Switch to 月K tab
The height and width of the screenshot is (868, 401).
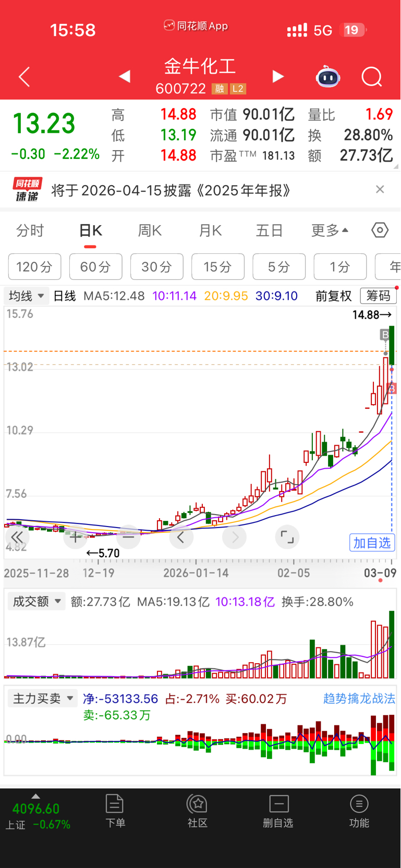(210, 230)
